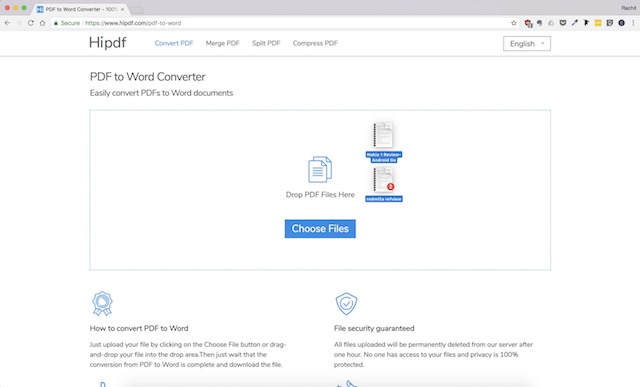
Task: Open the Google Drive extension icon
Action: 551,23
